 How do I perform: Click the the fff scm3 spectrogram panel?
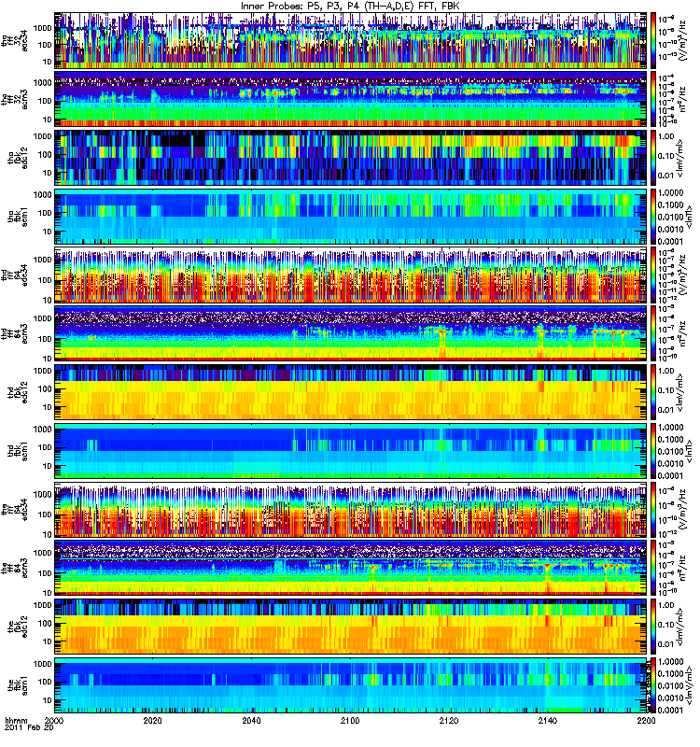coord(351,568)
